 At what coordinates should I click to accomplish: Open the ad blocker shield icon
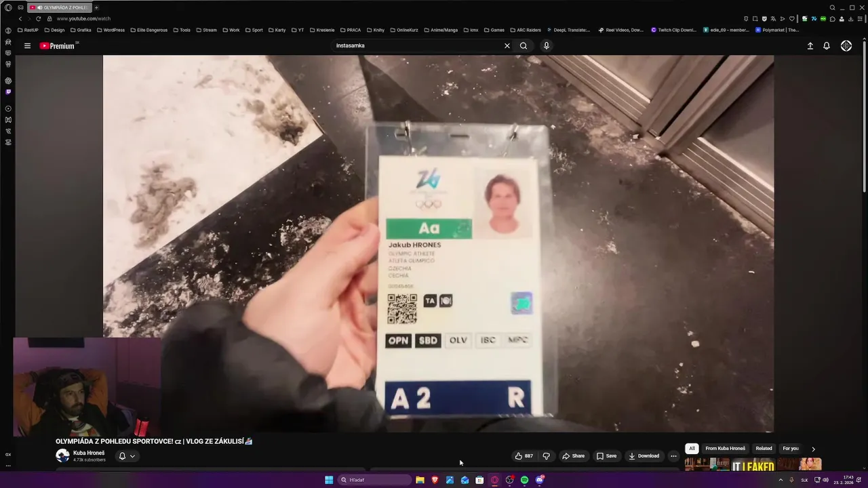click(x=764, y=18)
